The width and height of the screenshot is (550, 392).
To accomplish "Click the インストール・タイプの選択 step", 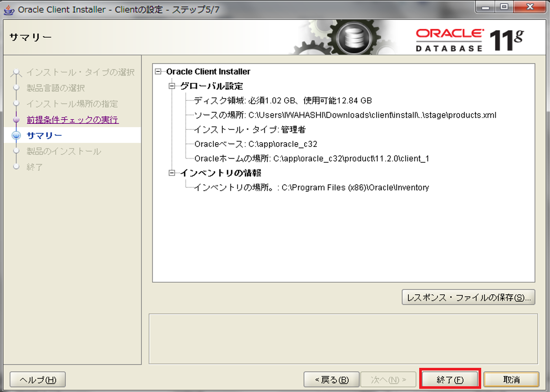I will click(80, 72).
